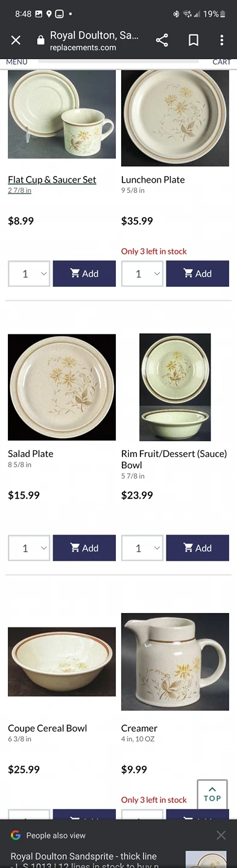Tap the Google logo in People also view
237x868 pixels.
(x=16, y=835)
